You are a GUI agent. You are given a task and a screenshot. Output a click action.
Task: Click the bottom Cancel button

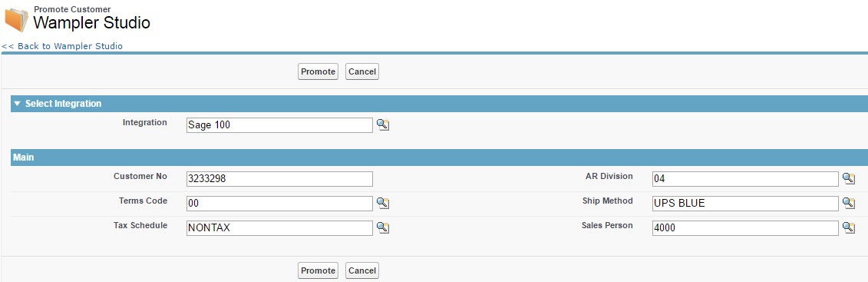(x=362, y=270)
